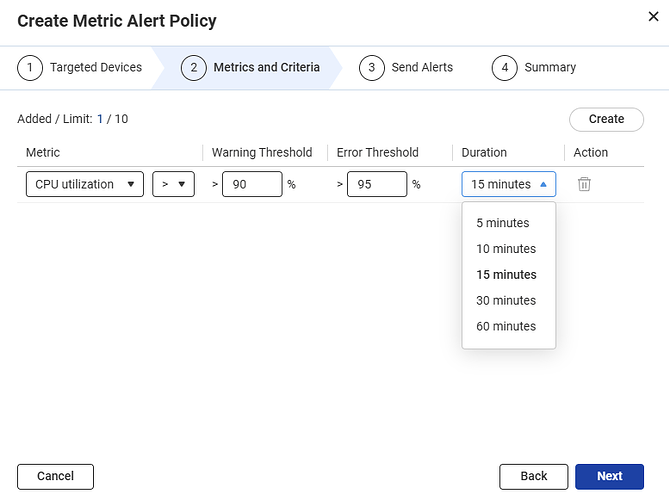Choose 60 minutes from duration list

pos(506,327)
